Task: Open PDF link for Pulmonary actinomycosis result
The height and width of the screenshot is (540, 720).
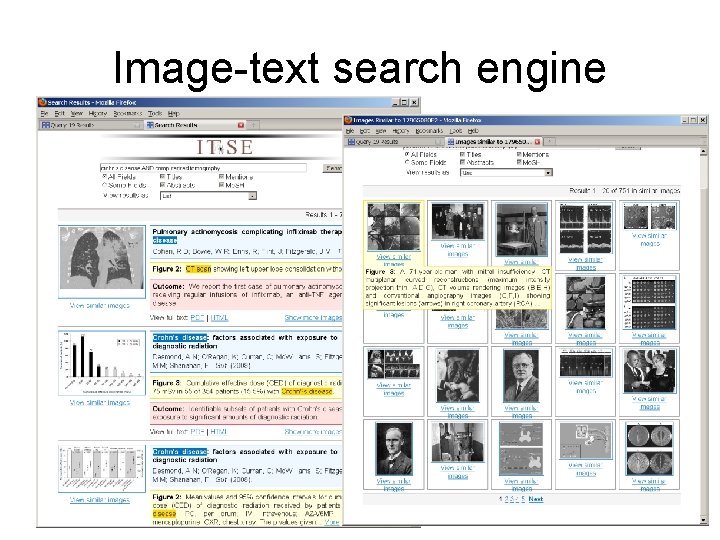Action: click(197, 318)
